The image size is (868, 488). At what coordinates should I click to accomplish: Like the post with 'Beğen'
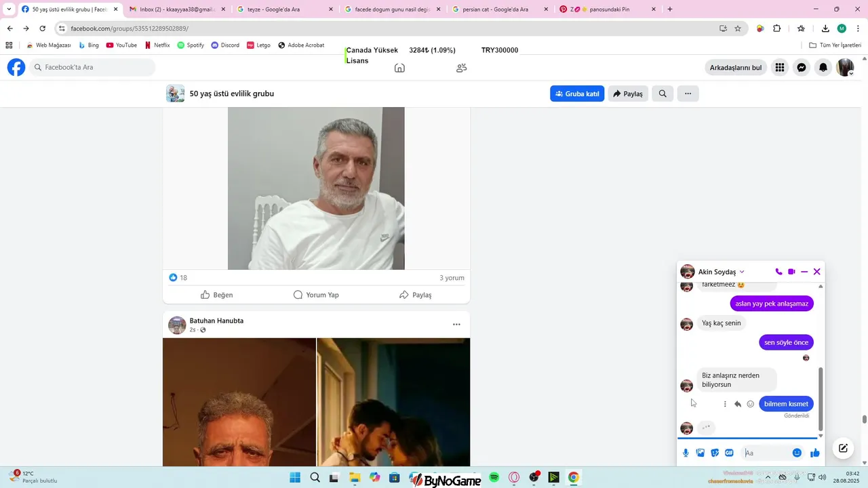(x=217, y=295)
